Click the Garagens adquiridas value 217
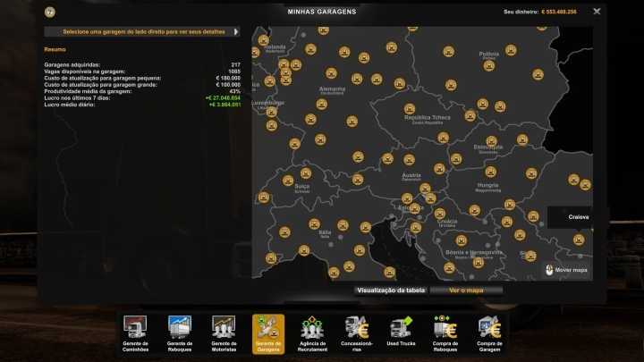Image resolution: width=644 pixels, height=362 pixels. point(235,65)
